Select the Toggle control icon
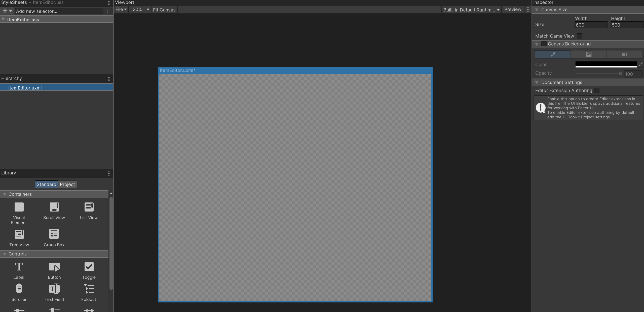644x312 pixels. pos(89,267)
